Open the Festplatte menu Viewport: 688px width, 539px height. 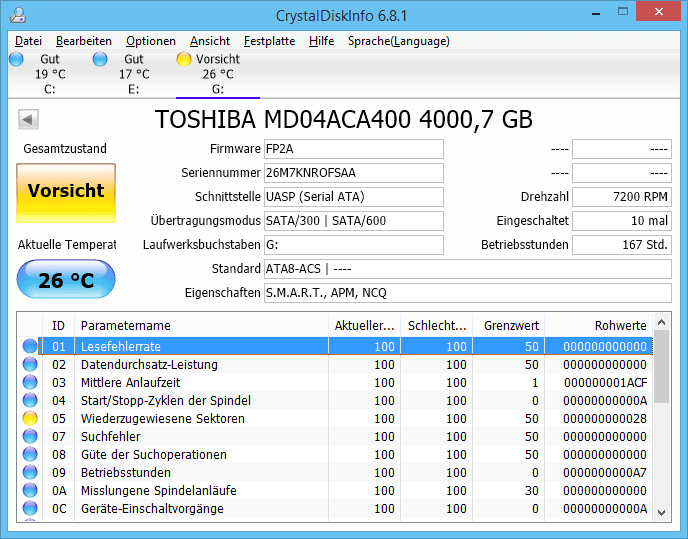[x=269, y=41]
